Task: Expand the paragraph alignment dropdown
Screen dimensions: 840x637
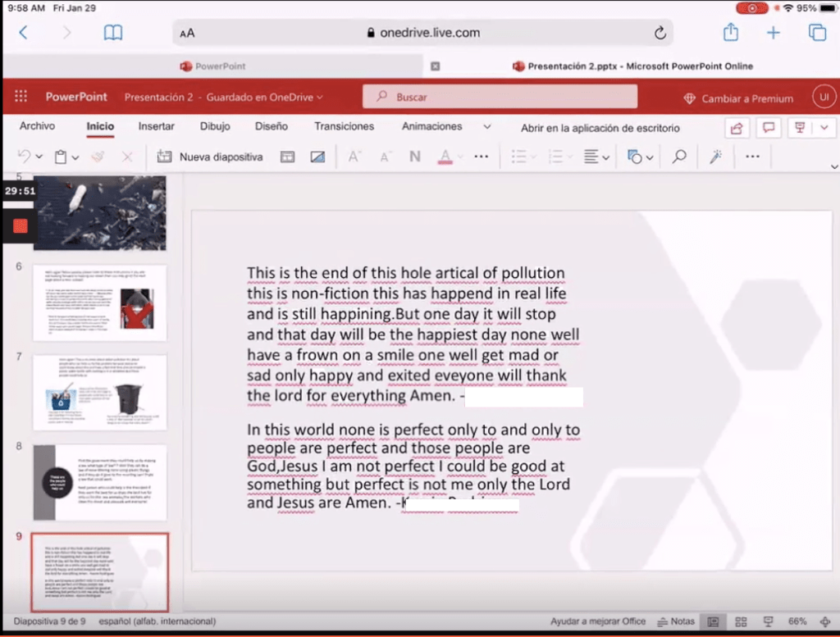Action: 606,157
